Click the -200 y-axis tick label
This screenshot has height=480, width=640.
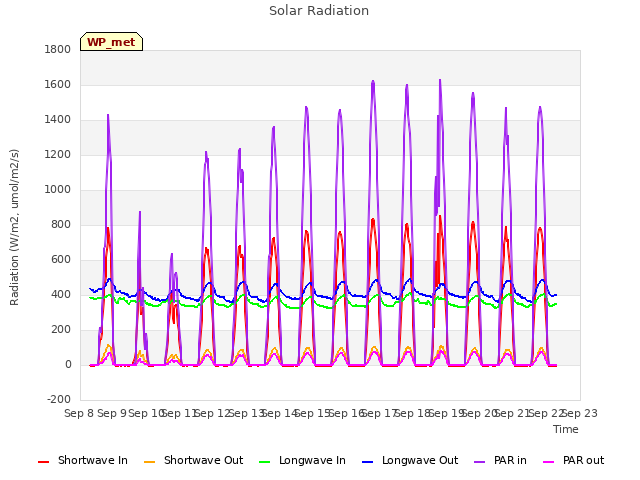click(59, 399)
